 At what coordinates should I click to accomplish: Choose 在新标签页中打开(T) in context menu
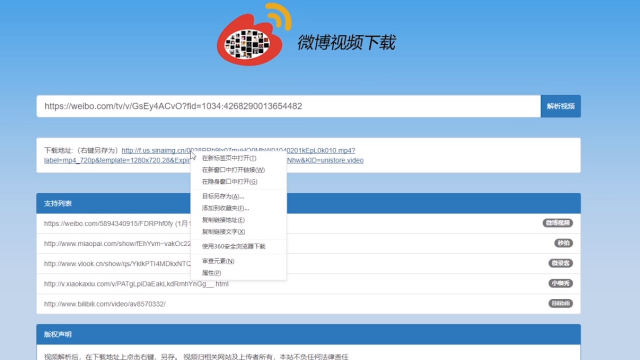pyautogui.click(x=238, y=158)
